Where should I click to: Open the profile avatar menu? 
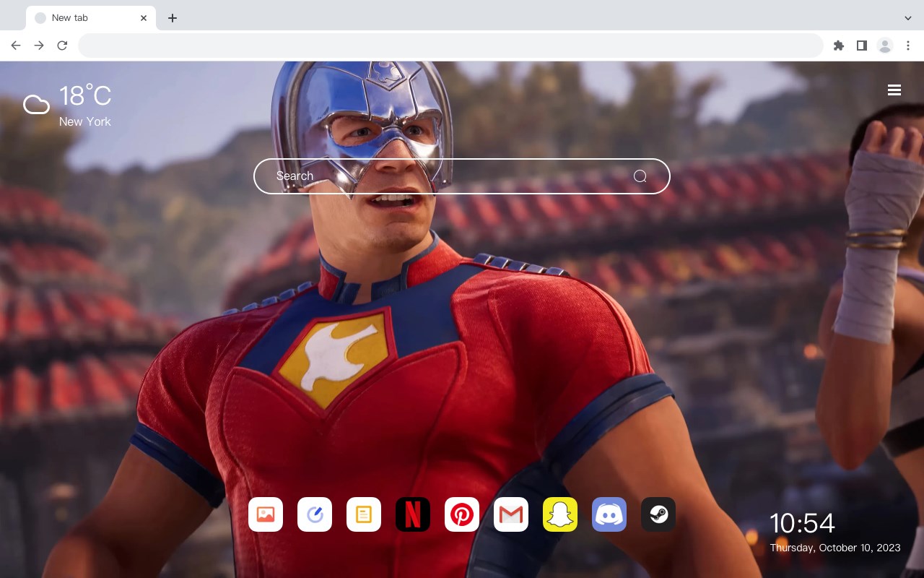(x=885, y=46)
